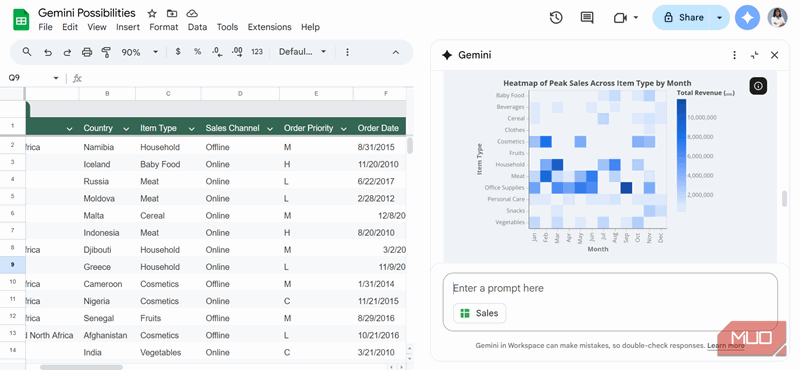Open the comments icon
This screenshot has height=370, width=800.
(x=587, y=17)
